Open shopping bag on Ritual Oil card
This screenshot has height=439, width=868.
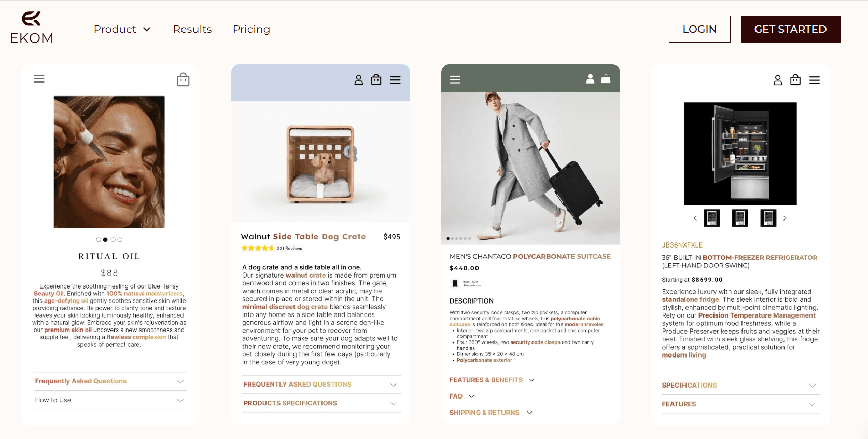(x=183, y=79)
